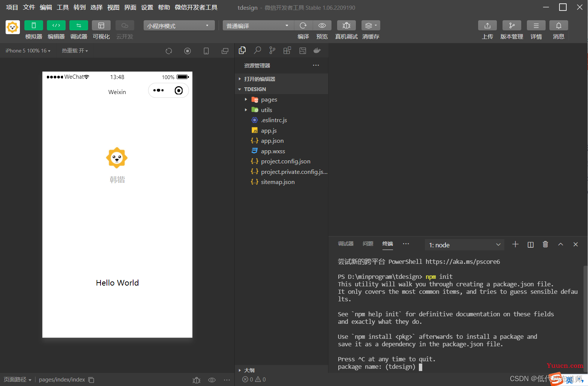
Task: Expand the Outline (大纲) section
Action: pyautogui.click(x=282, y=370)
